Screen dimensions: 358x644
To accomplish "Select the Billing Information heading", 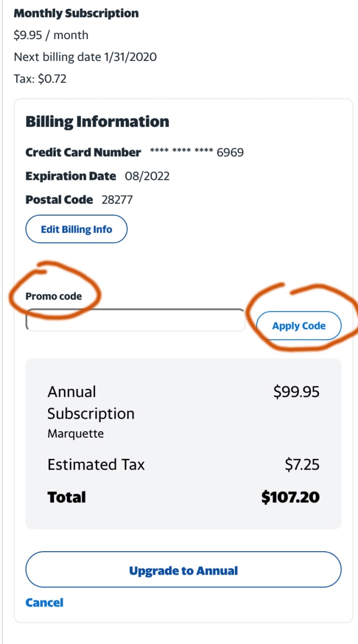I will 97,122.
